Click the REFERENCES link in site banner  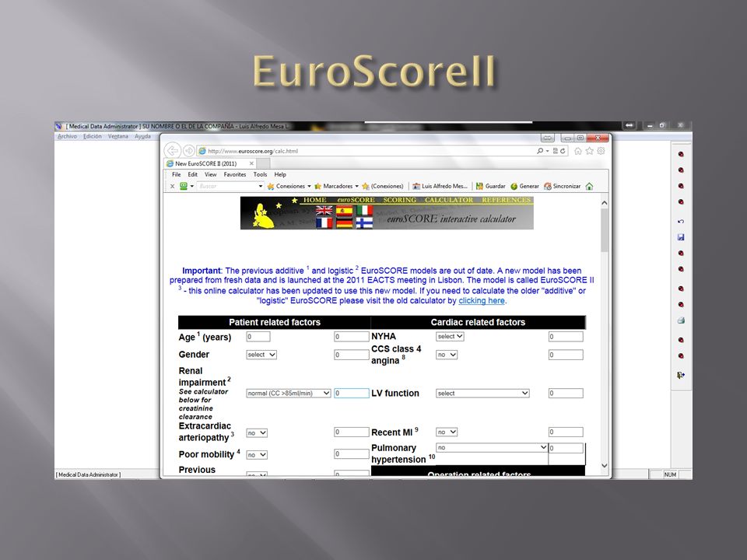(x=506, y=200)
